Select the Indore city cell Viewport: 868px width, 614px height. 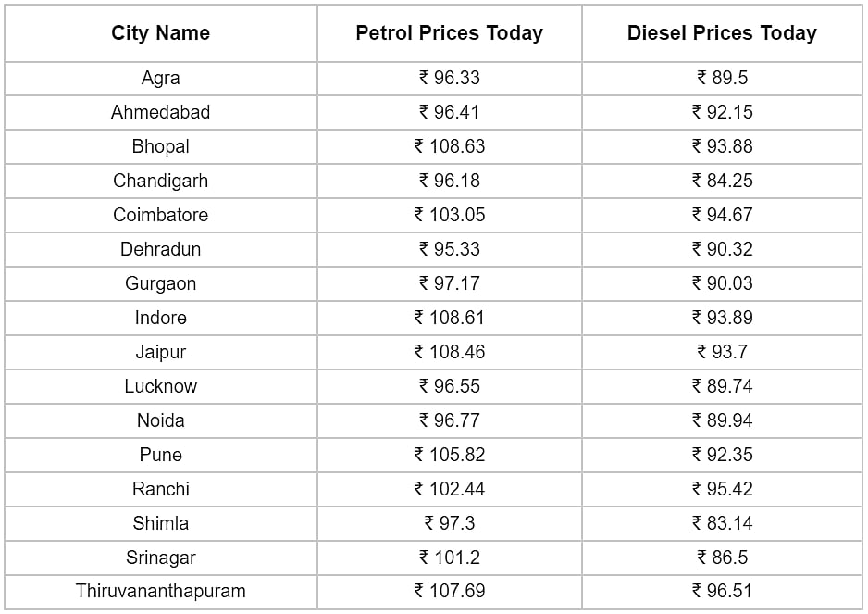[161, 318]
